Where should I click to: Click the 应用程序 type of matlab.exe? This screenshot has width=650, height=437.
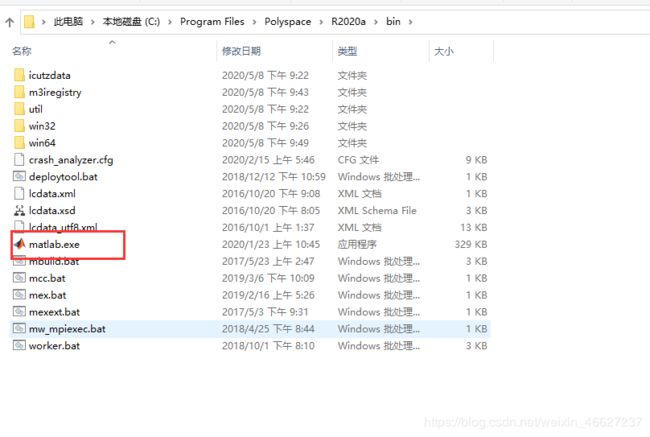357,245
